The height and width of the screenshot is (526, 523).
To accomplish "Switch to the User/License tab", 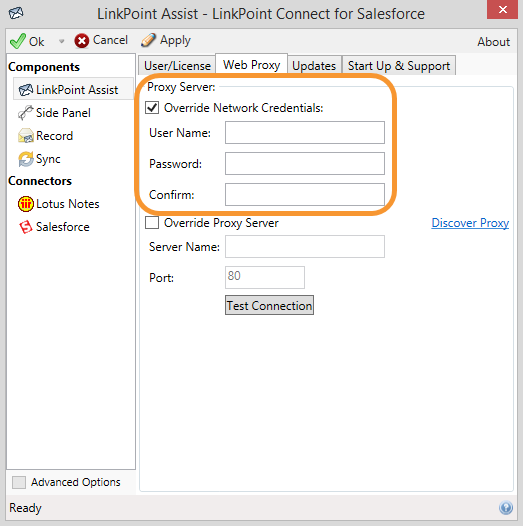I will click(177, 65).
